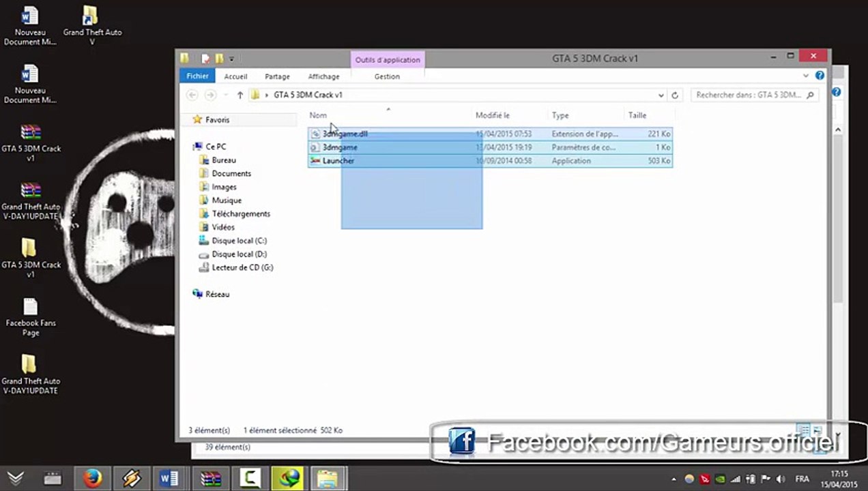Select the Launcher application file
This screenshot has height=491, width=868.
[x=490, y=161]
